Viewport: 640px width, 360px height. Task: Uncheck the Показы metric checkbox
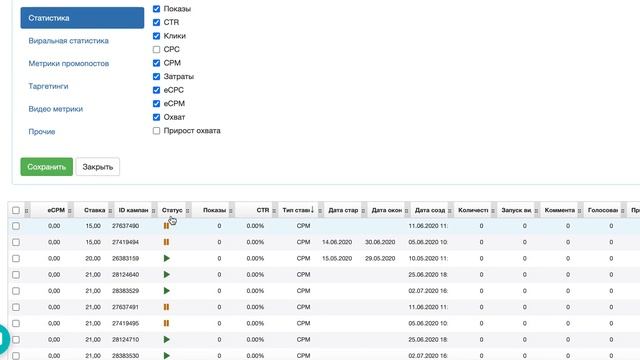(156, 9)
